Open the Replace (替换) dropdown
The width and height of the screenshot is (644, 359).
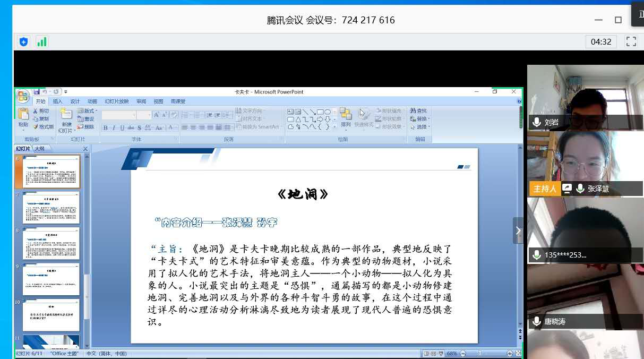coord(422,119)
